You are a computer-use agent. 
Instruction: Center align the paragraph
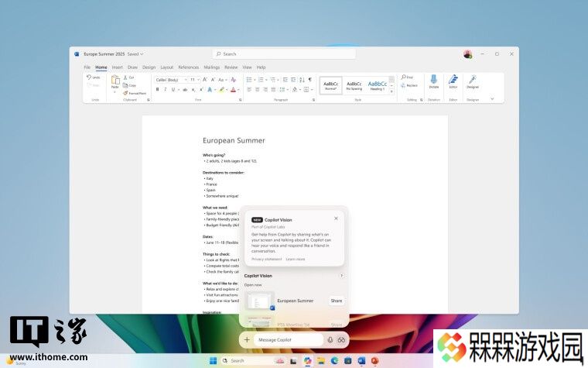click(x=257, y=89)
